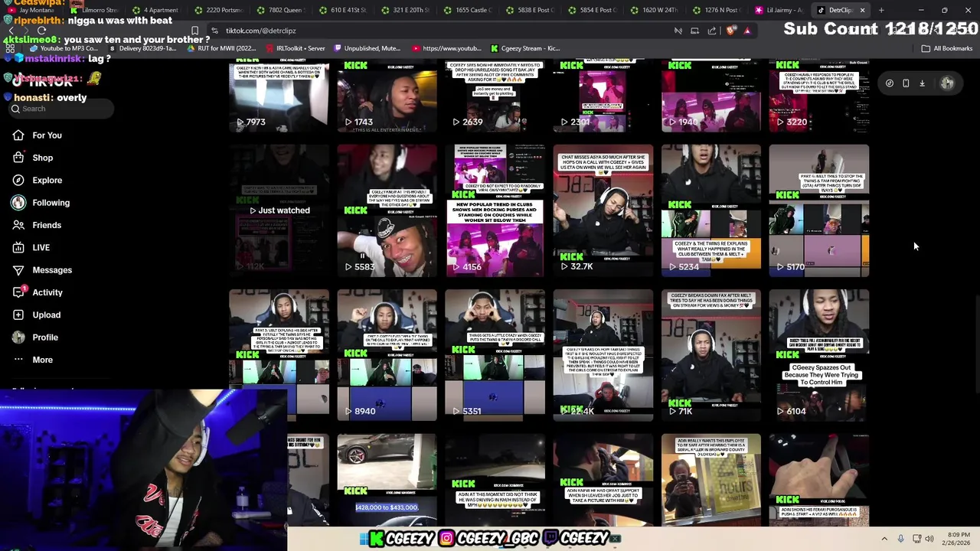Open the CGeezy Spazzes Out video with 6104 views
The image size is (980, 551).
(819, 355)
